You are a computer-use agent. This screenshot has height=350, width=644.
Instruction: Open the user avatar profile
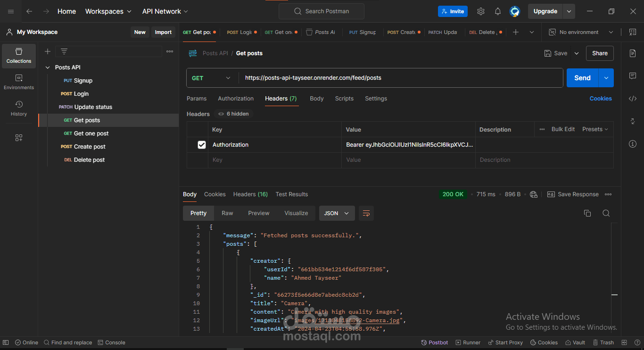click(515, 11)
